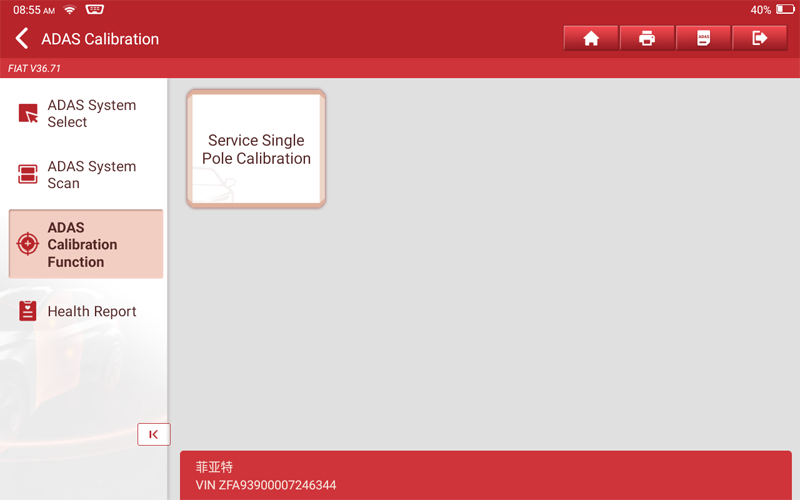Tap the VCI connector status icon
Screen dimensions: 800x500
pos(95,9)
